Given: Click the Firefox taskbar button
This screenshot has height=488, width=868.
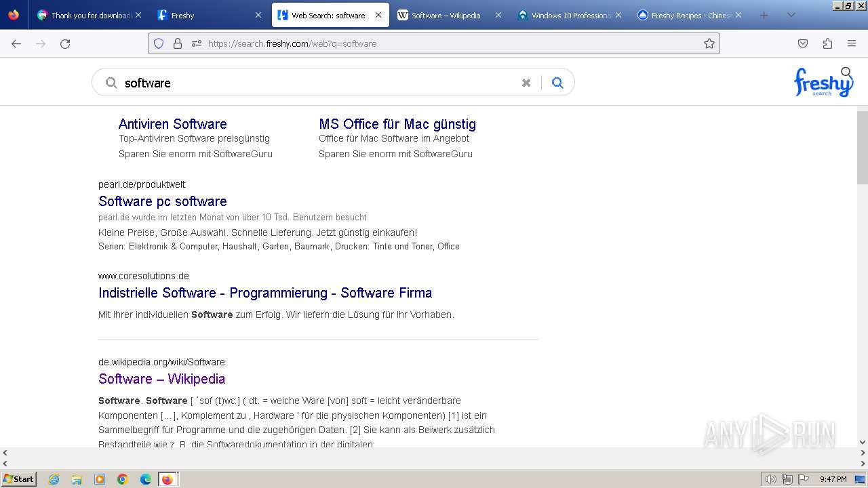Looking at the screenshot, I should (167, 479).
